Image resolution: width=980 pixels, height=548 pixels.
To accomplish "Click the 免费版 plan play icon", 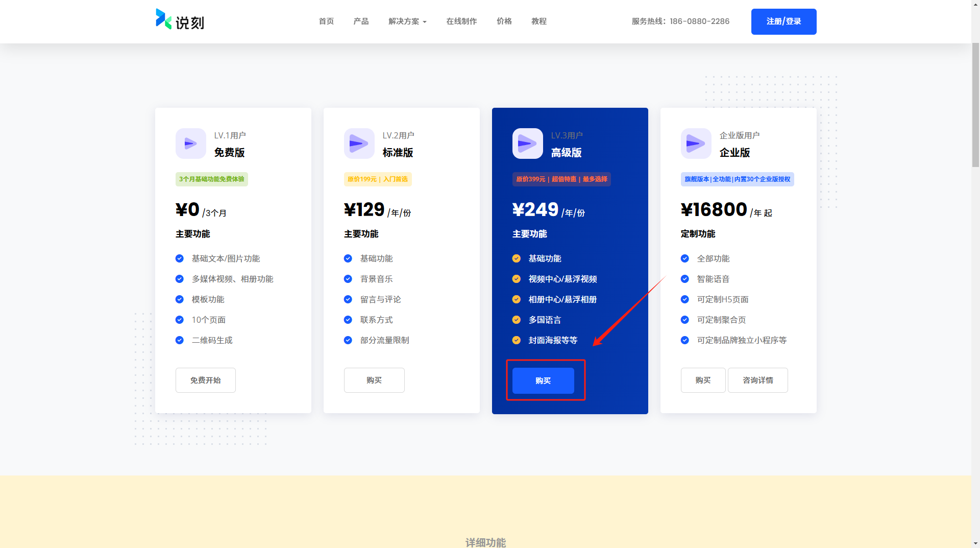I will [190, 144].
